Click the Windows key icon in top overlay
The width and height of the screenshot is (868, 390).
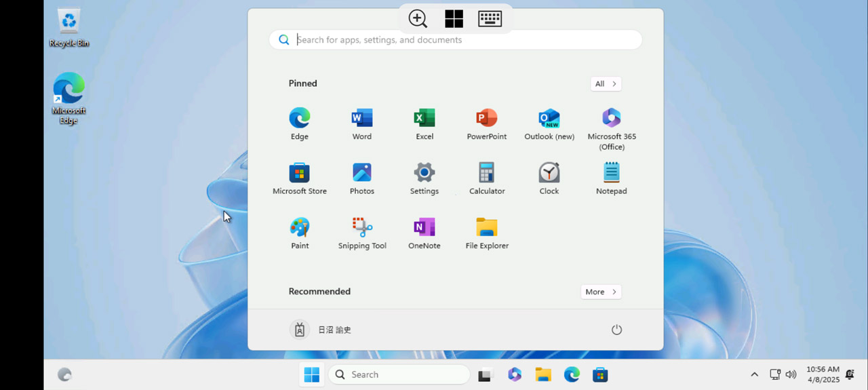[454, 19]
